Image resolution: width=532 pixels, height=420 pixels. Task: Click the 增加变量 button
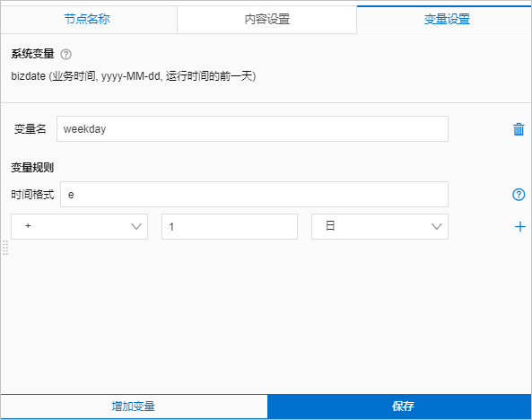point(134,406)
